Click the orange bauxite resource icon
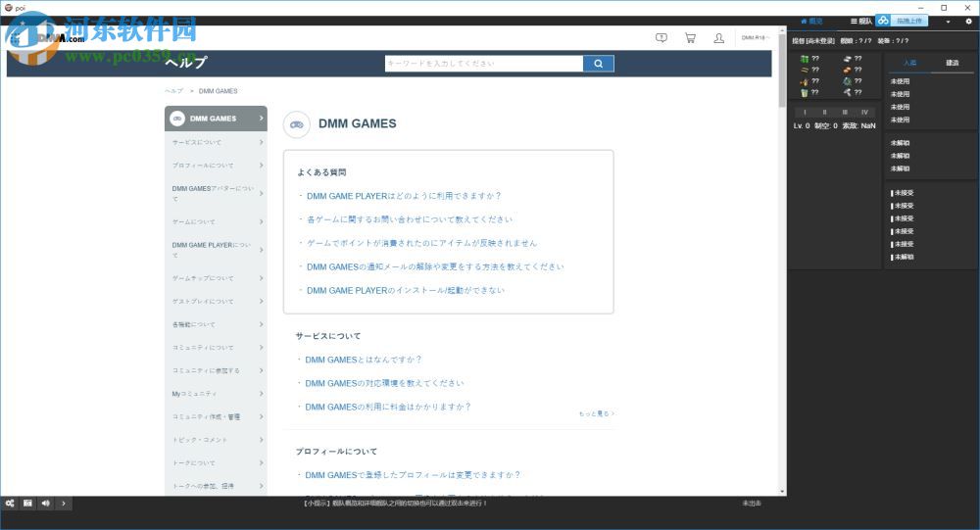980x530 pixels. 847,70
